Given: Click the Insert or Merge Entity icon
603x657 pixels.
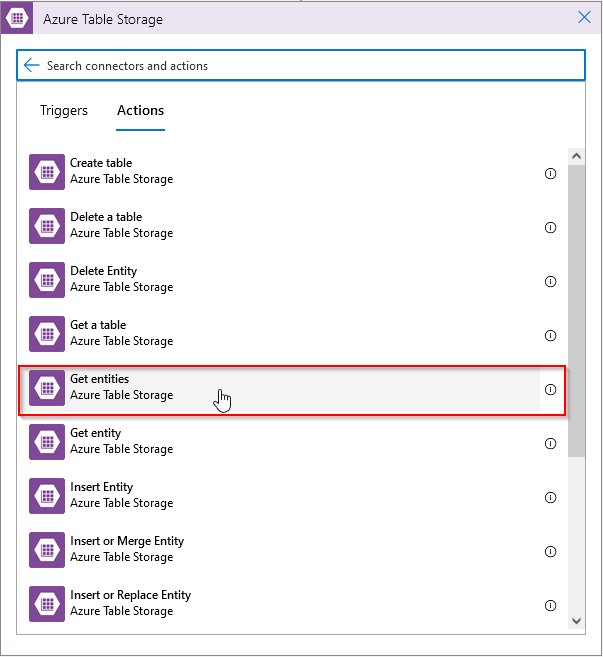Looking at the screenshot, I should coord(47,550).
